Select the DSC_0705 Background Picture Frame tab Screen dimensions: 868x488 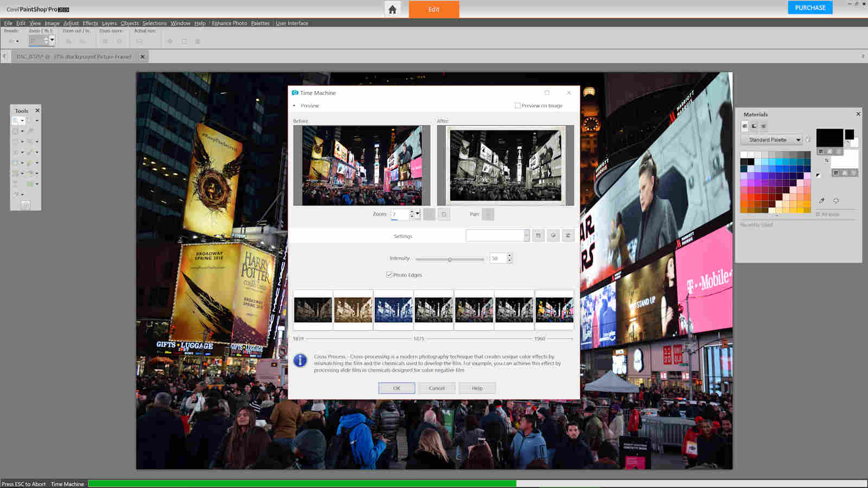[74, 56]
